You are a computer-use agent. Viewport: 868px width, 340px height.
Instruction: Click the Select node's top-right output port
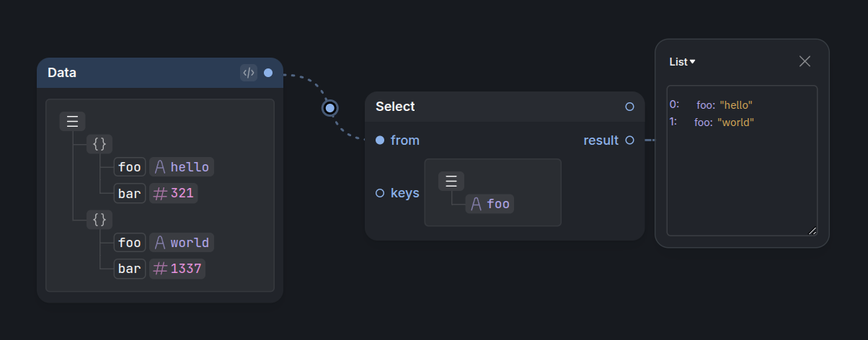(x=630, y=107)
